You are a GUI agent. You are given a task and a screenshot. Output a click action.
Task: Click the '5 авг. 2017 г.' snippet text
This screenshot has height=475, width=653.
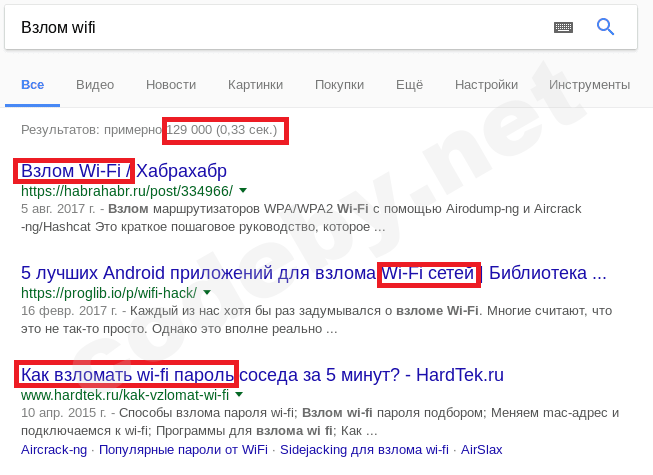[x=58, y=208]
